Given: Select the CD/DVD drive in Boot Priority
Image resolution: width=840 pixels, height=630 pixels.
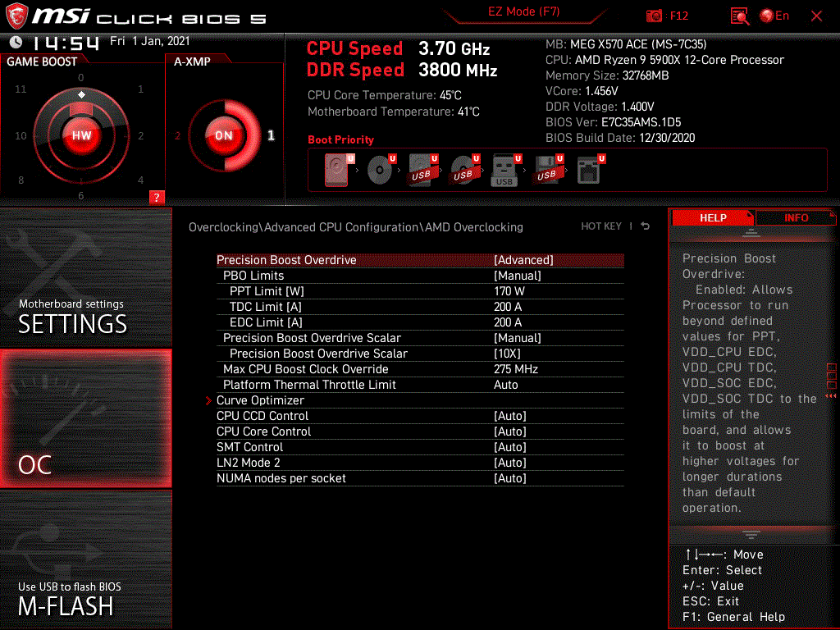Looking at the screenshot, I should tap(377, 168).
